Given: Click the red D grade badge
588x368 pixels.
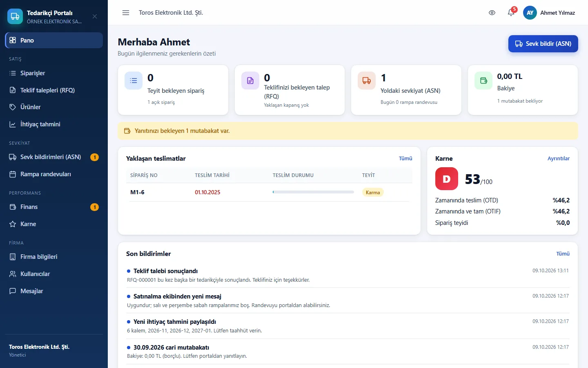Looking at the screenshot, I should coord(447,179).
